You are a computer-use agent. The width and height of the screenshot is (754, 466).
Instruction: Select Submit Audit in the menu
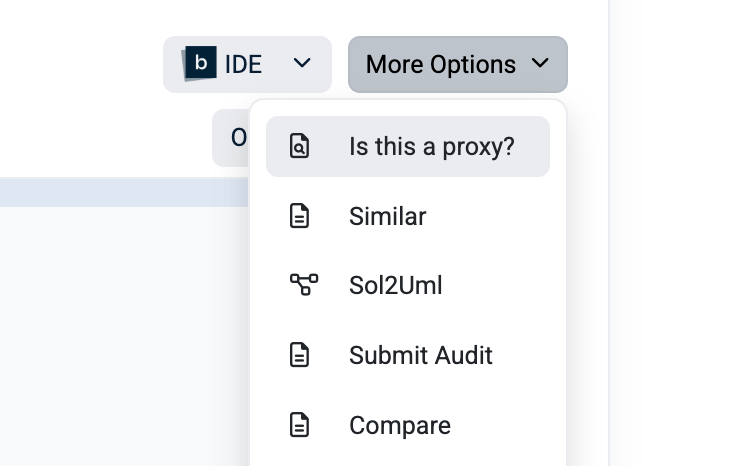pyautogui.click(x=420, y=355)
